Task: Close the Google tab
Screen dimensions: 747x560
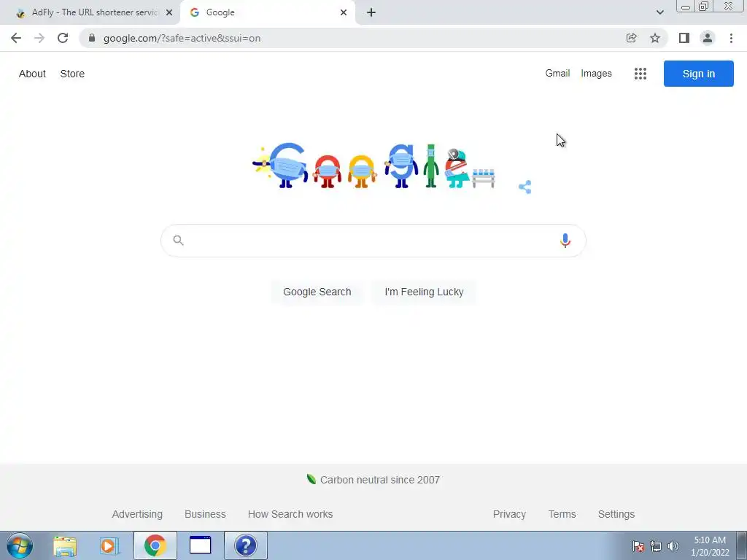Action: click(x=344, y=12)
